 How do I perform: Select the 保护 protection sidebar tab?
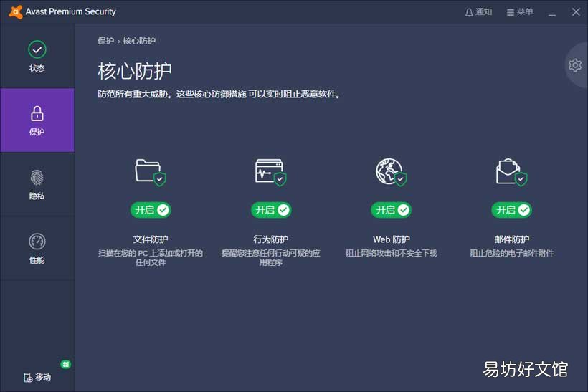click(37, 120)
